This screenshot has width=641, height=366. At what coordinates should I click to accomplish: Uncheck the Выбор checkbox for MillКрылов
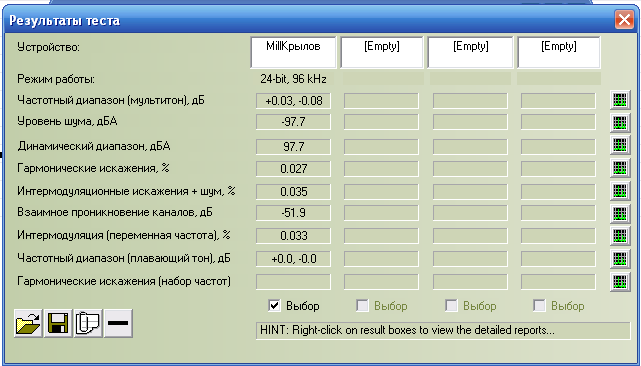point(274,305)
